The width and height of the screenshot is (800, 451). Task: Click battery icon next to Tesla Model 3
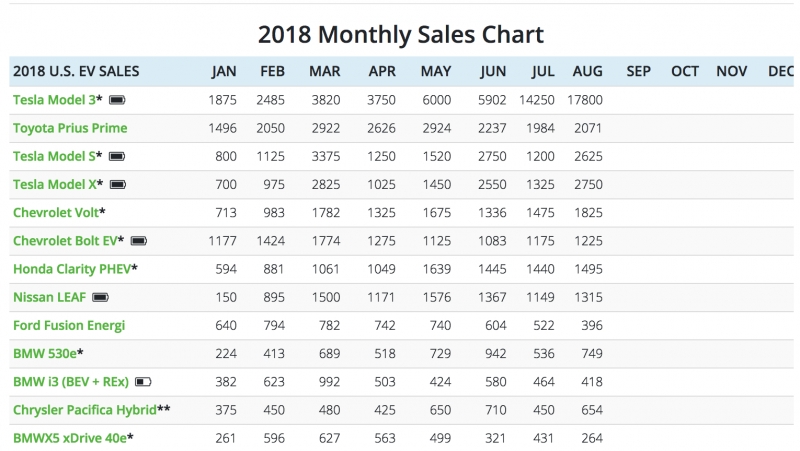[x=117, y=100]
